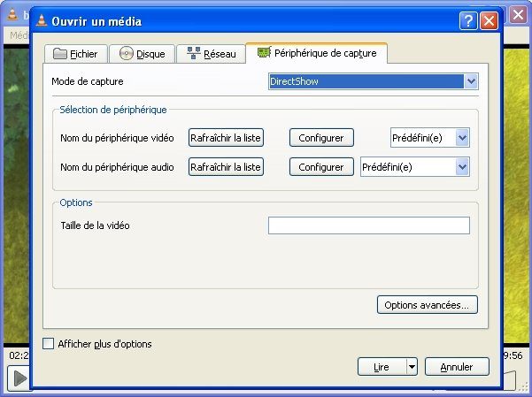Viewport: 532px width, 397px height.
Task: Enable Afficher plus d'options checkbox
Action: [48, 344]
